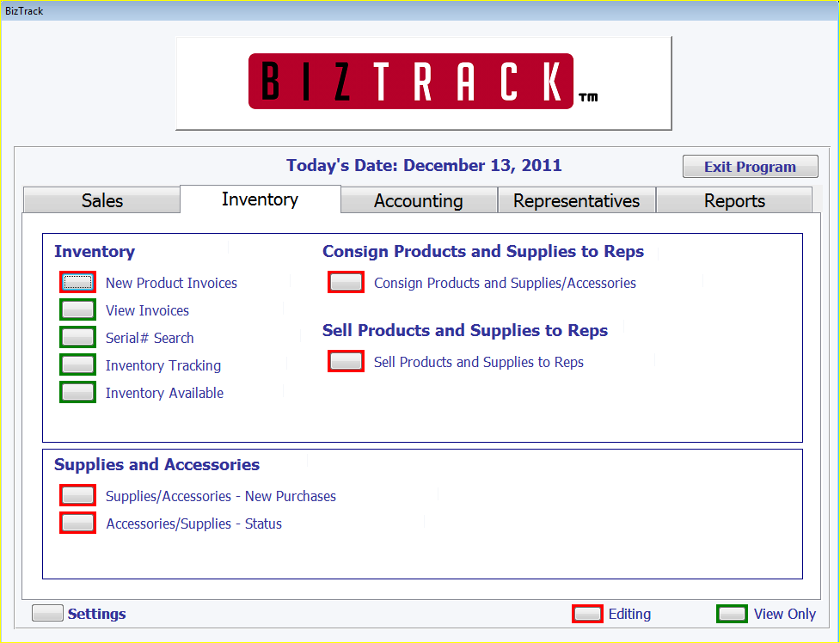840x643 pixels.
Task: Click the New Product Invoices label
Action: (x=171, y=283)
